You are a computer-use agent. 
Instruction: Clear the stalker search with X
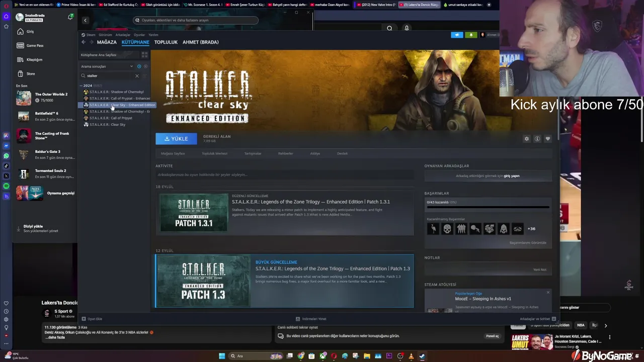click(x=137, y=76)
